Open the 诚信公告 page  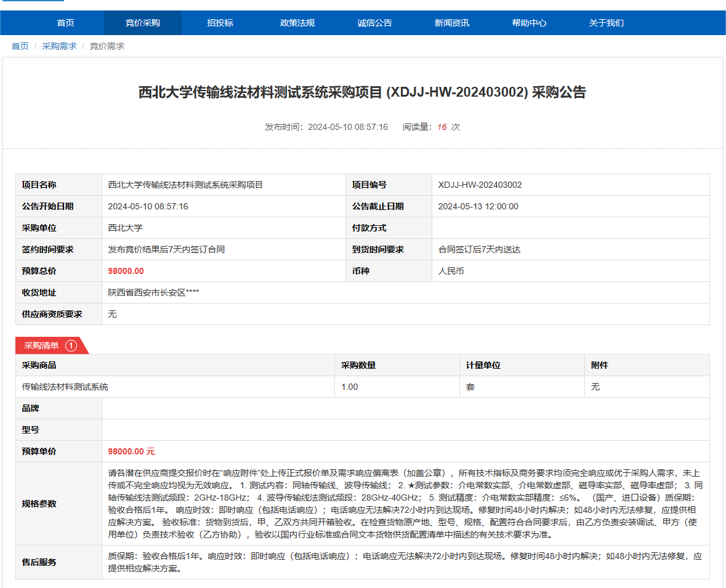pyautogui.click(x=374, y=23)
